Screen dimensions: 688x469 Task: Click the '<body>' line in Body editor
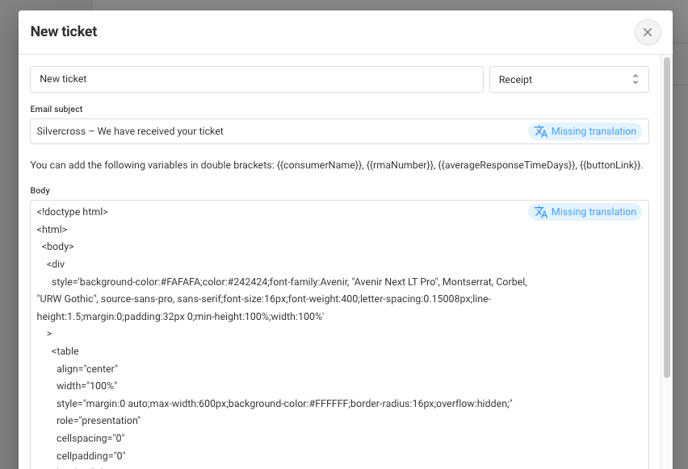[x=57, y=247]
